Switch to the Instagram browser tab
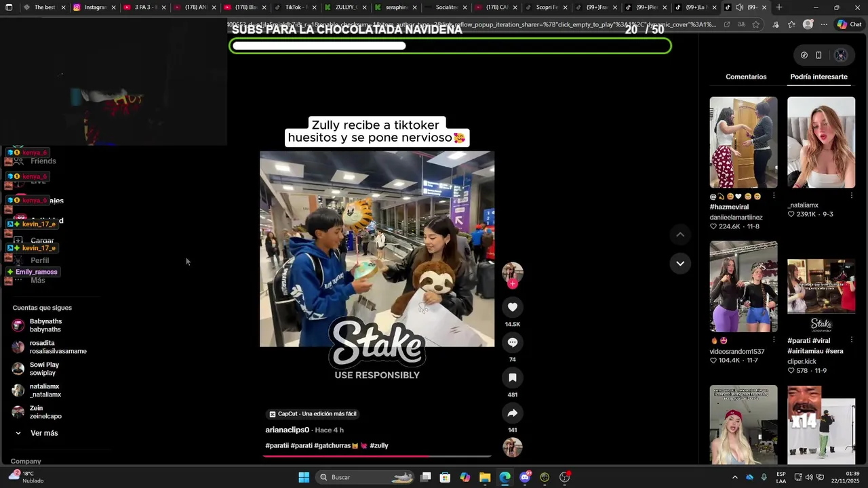 95,7
